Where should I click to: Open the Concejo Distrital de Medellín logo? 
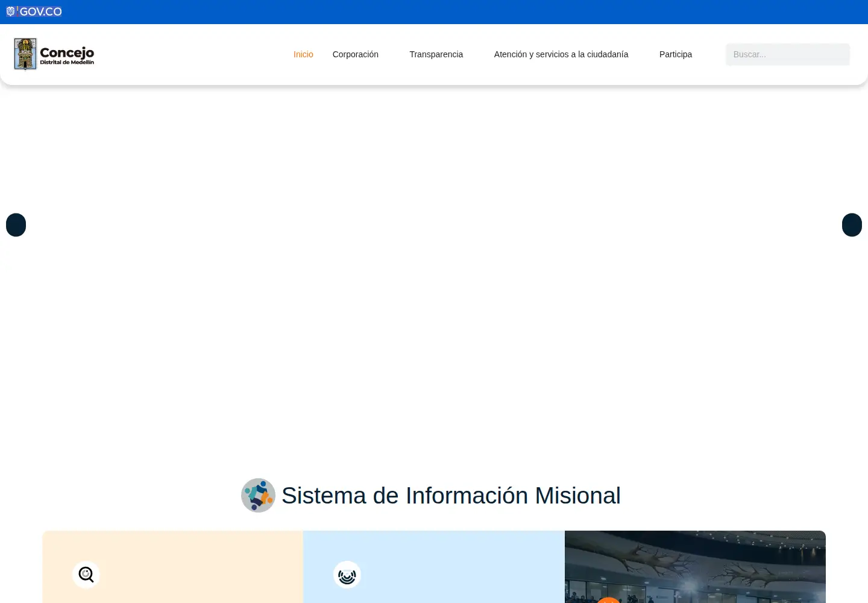click(54, 54)
